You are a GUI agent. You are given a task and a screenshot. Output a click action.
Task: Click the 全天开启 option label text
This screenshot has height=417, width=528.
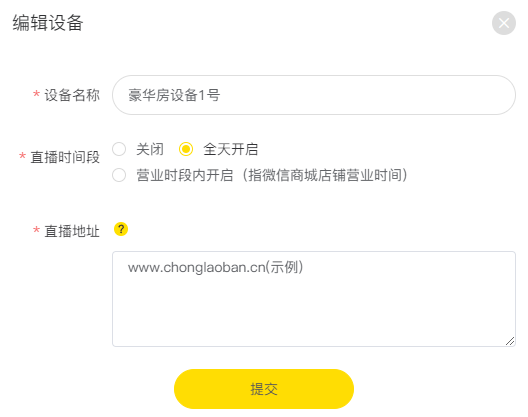point(231,149)
